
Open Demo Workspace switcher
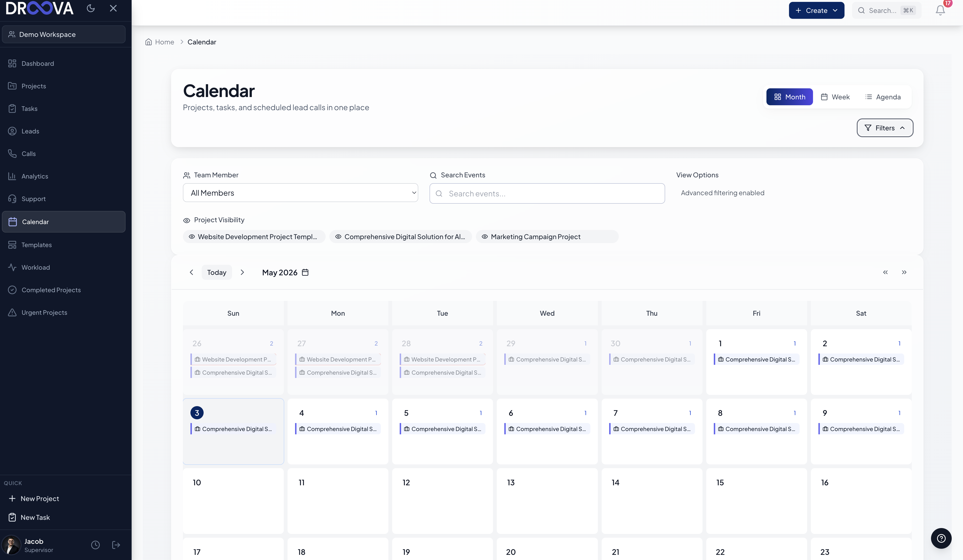(x=63, y=34)
